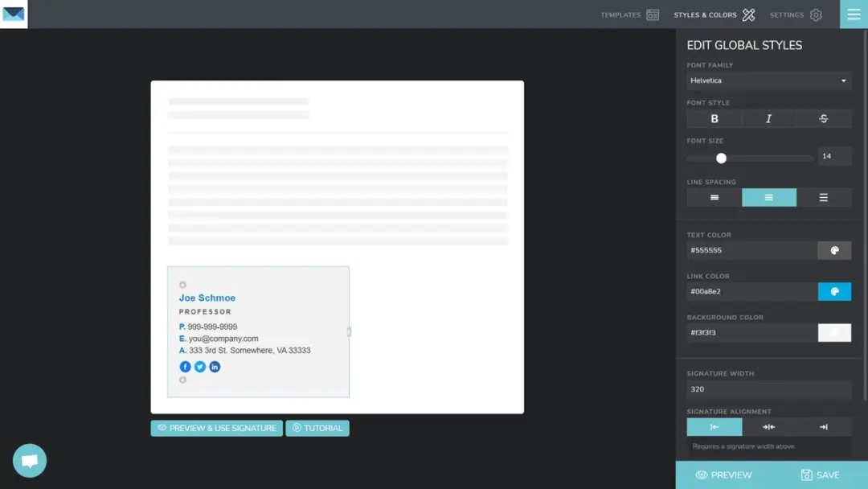Toggle bold font style
Image resolution: width=868 pixels, height=489 pixels.
click(x=714, y=118)
